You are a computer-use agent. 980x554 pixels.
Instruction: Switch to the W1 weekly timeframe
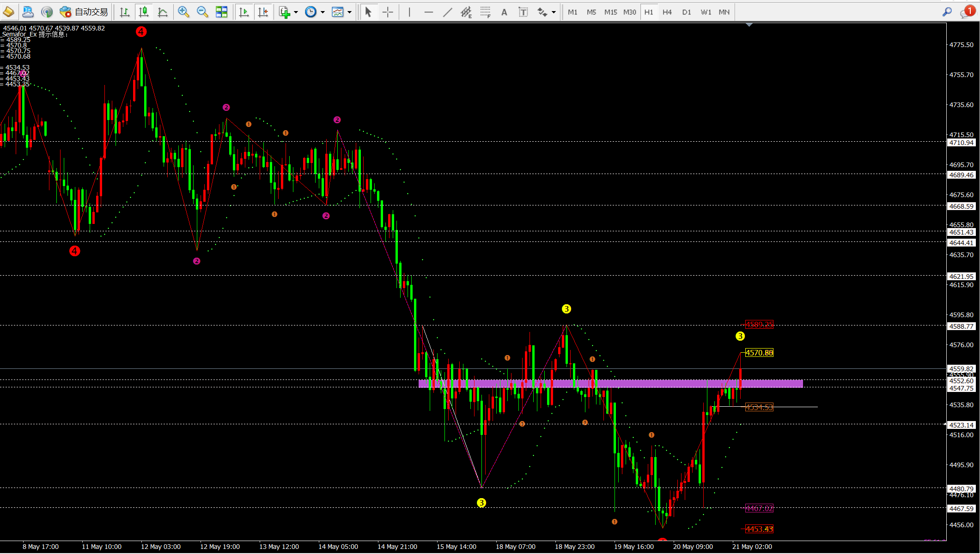[706, 12]
